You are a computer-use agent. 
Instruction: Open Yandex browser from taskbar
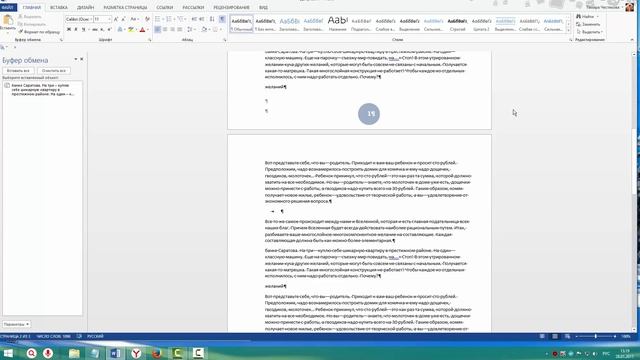(x=136, y=353)
